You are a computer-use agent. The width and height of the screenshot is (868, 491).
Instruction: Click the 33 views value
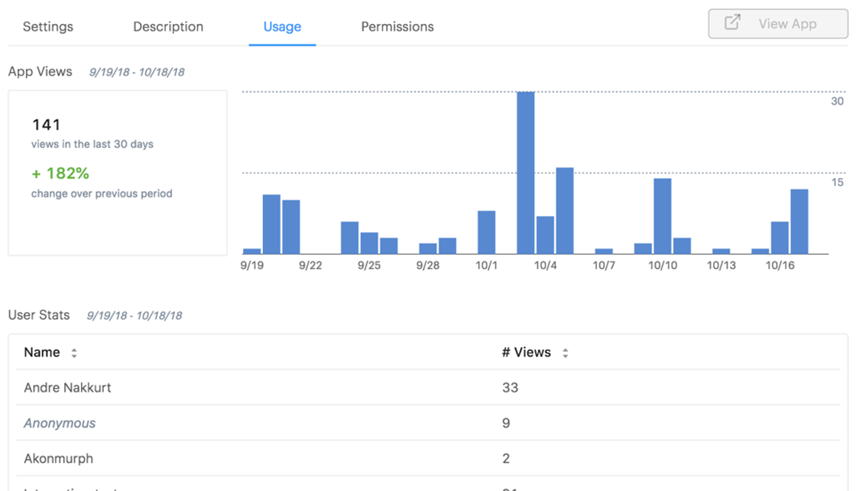pyautogui.click(x=510, y=388)
